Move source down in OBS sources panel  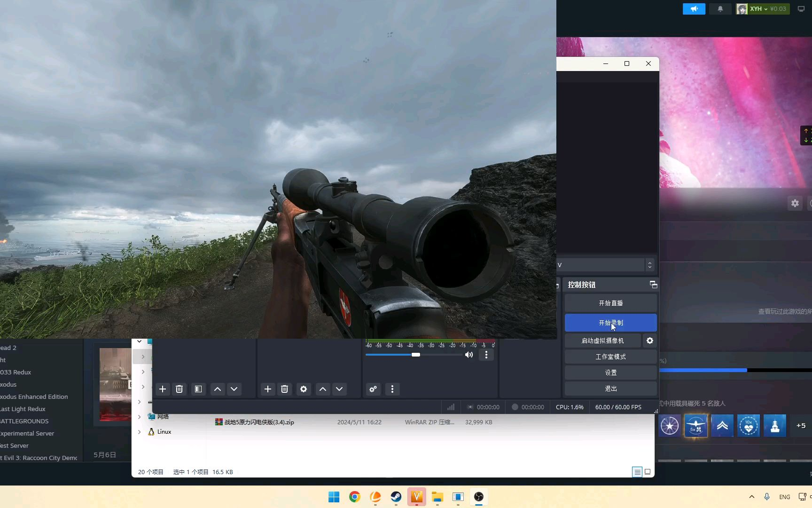(339, 389)
